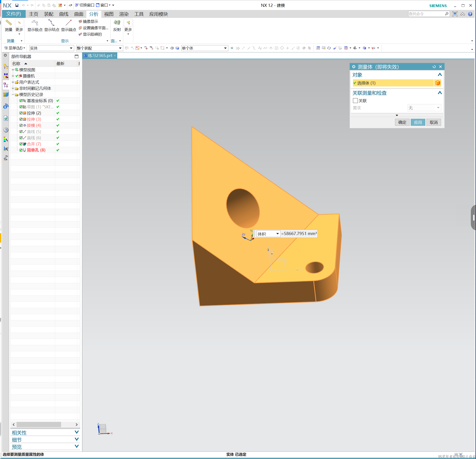Toggle checkbox for 合并 (7)
The width and height of the screenshot is (476, 459).
pos(21,144)
